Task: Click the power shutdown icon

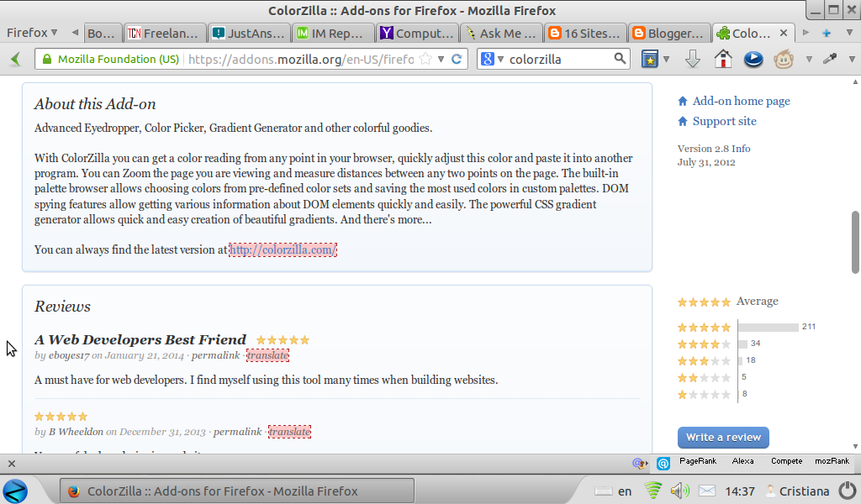Action: tap(848, 490)
